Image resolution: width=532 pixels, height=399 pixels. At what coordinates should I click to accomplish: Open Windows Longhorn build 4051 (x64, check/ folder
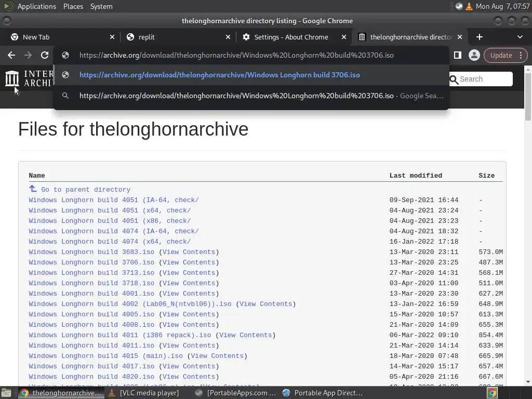tap(110, 210)
